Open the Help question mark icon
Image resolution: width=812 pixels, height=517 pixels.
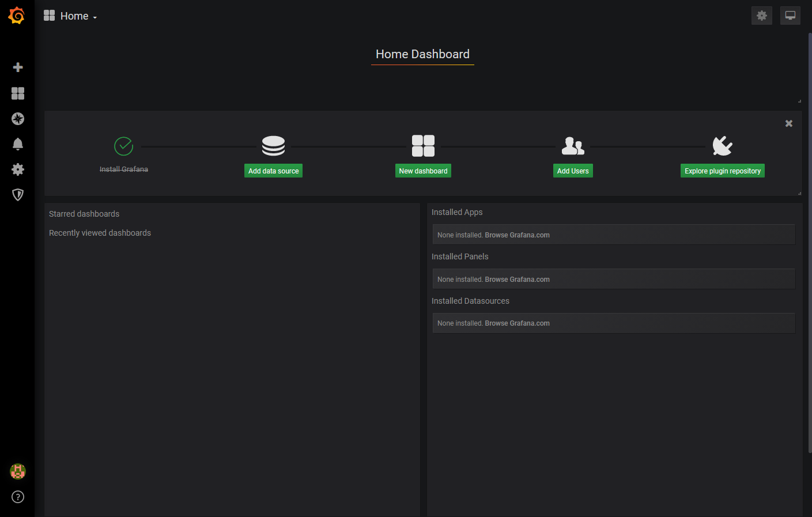[18, 497]
